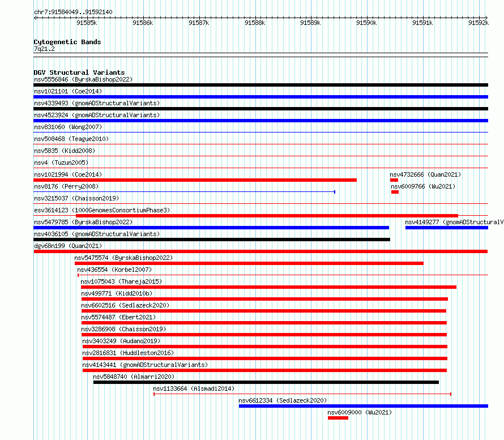Click the left arrowhead of the ruler
This screenshot has width=504, height=440.
pyautogui.click(x=35, y=18)
